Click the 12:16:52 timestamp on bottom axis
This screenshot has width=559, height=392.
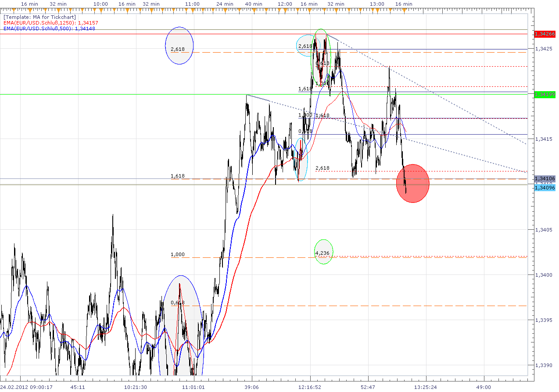pos(310,387)
